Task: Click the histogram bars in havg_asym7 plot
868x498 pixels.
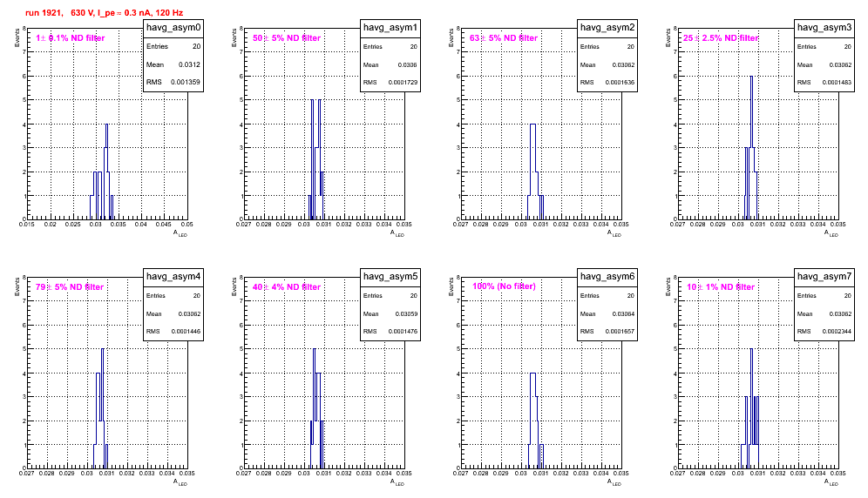Action: tap(750, 408)
